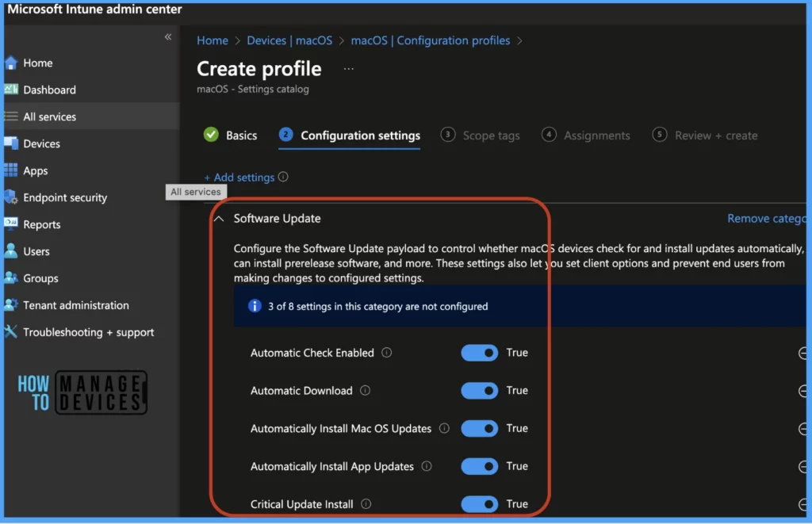Click the Devices | macOS breadcrumb link
This screenshot has width=812, height=524.
pyautogui.click(x=289, y=40)
